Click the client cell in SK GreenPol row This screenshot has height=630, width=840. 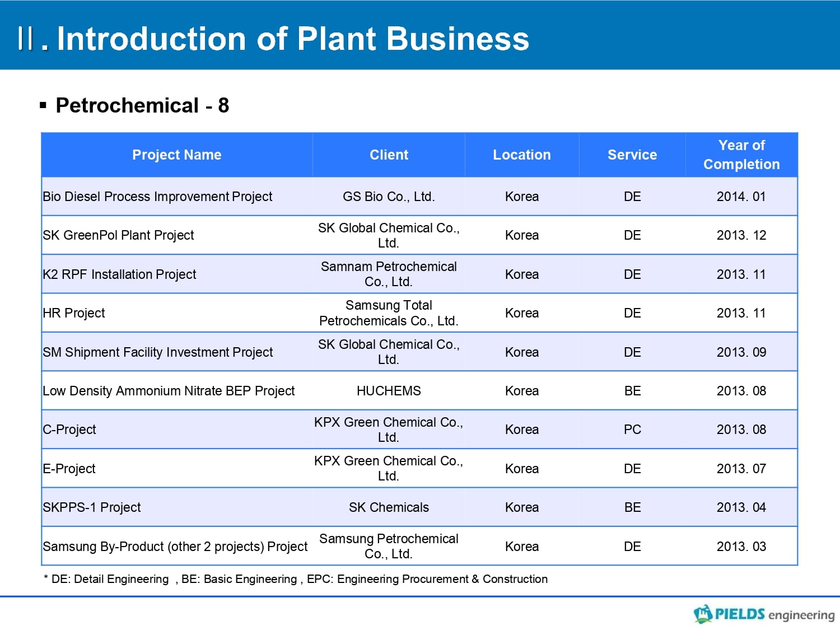pyautogui.click(x=389, y=235)
